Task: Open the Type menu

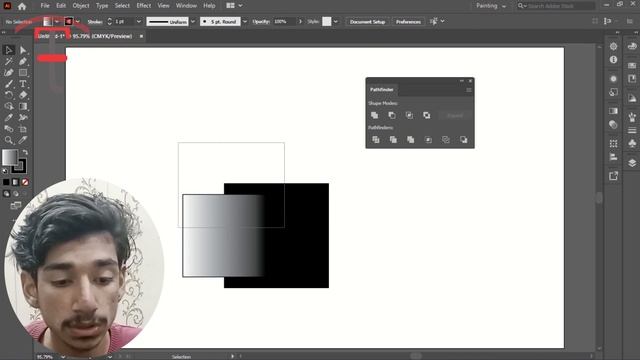Action: [102, 6]
